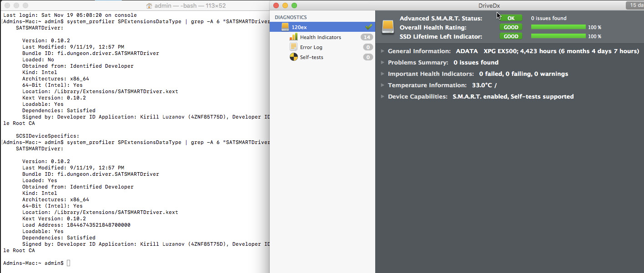Click the Overall Health Rating progress bar
This screenshot has width=644, height=273.
[x=558, y=27]
